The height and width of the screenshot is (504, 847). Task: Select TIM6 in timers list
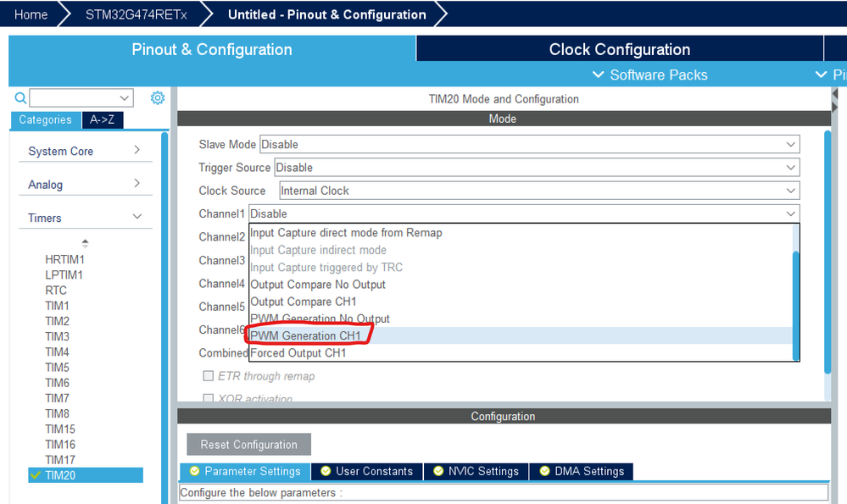(58, 383)
